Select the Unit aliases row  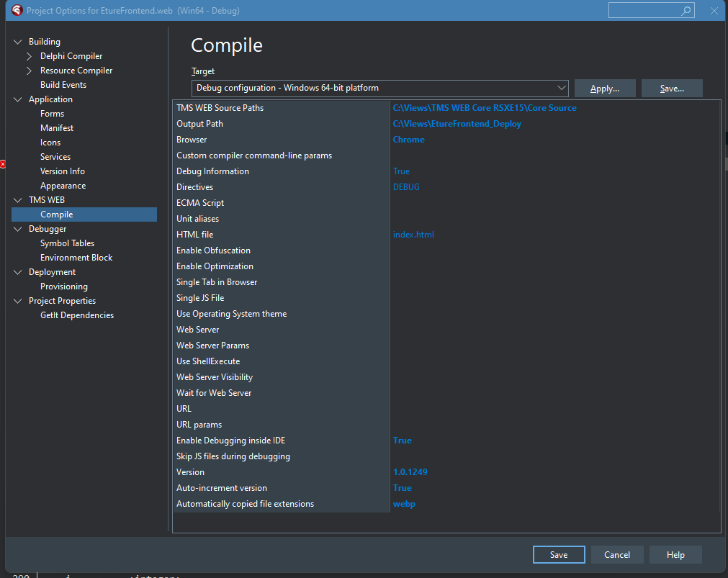446,219
